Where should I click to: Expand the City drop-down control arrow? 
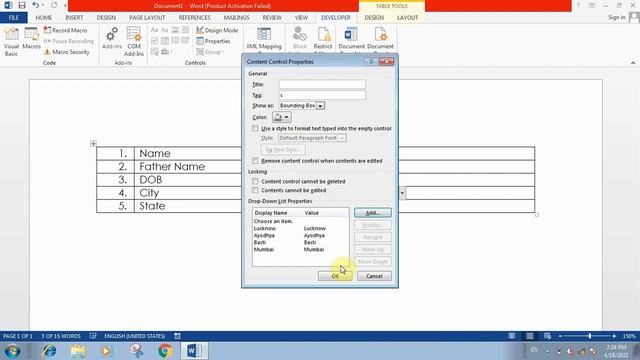[x=403, y=193]
